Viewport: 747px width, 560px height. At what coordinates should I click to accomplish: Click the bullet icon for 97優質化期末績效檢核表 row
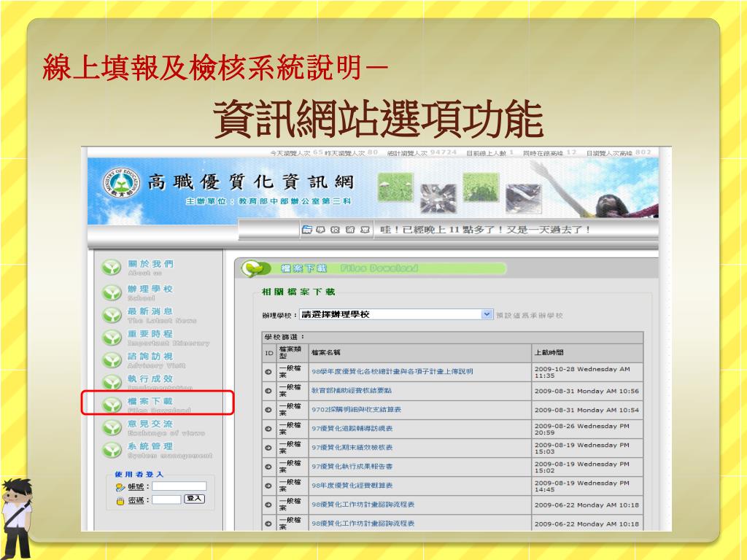pos(268,448)
